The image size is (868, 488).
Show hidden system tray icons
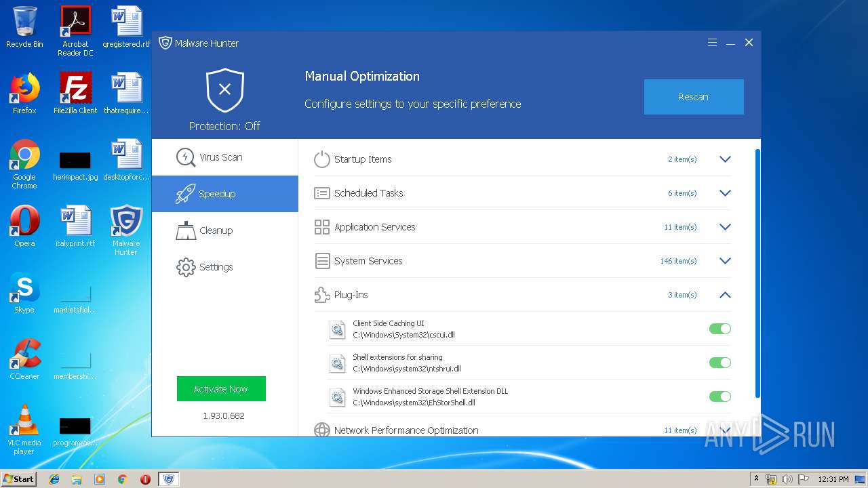757,479
